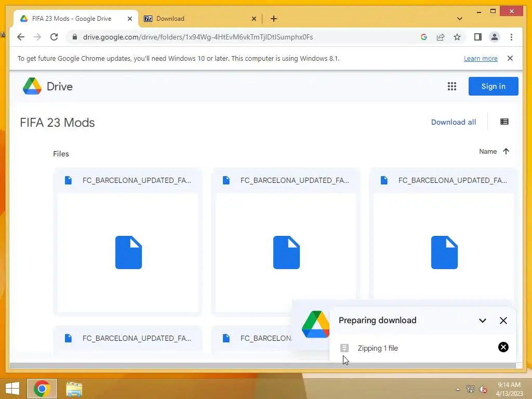Go back using the browser back arrow
Viewport: 532px width, 399px height.
[21, 37]
